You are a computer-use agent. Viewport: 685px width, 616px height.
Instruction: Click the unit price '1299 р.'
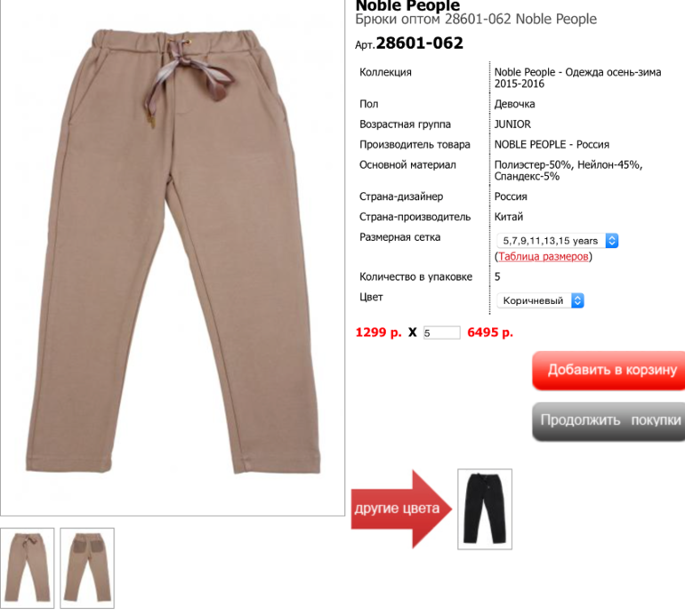coord(378,332)
